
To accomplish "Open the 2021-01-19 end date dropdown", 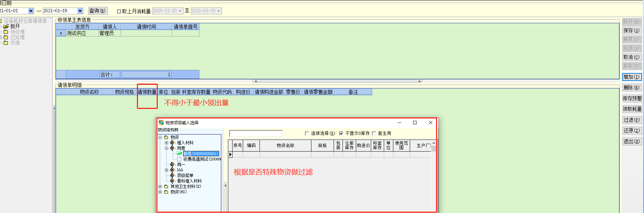I will click(80, 11).
